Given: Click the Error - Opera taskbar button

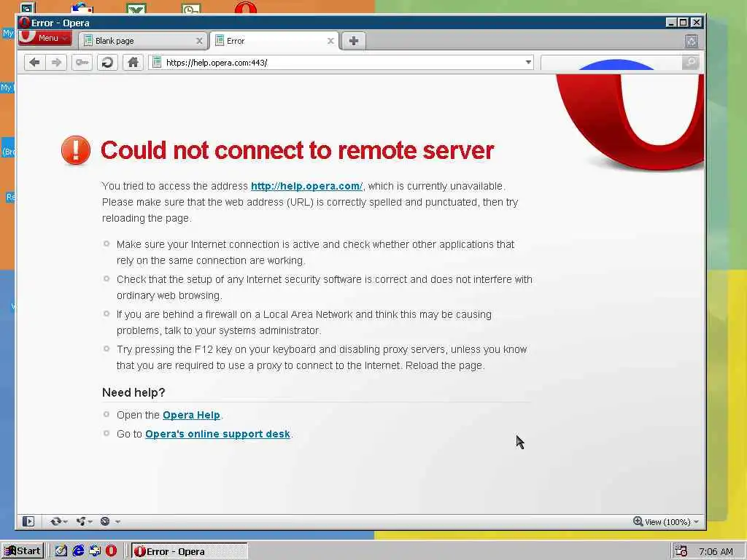Looking at the screenshot, I should pyautogui.click(x=189, y=551).
